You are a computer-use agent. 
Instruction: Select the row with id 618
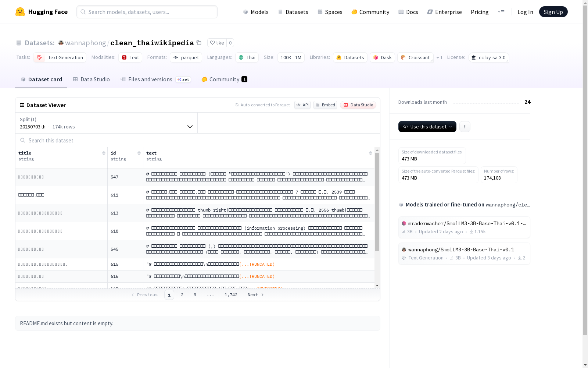tap(195, 231)
